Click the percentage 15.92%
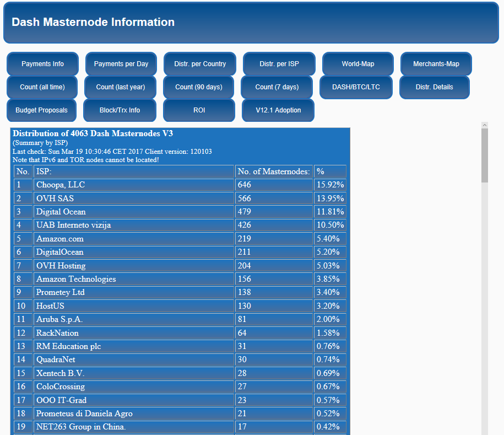 click(330, 185)
